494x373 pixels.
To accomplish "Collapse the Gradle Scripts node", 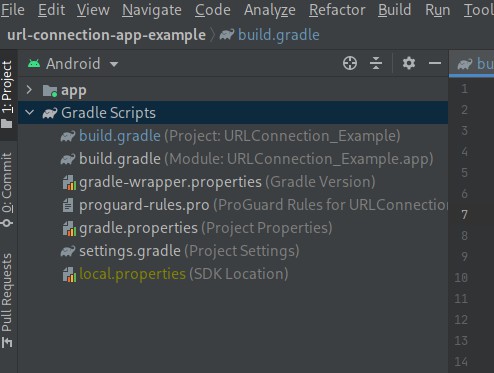I will [x=30, y=112].
